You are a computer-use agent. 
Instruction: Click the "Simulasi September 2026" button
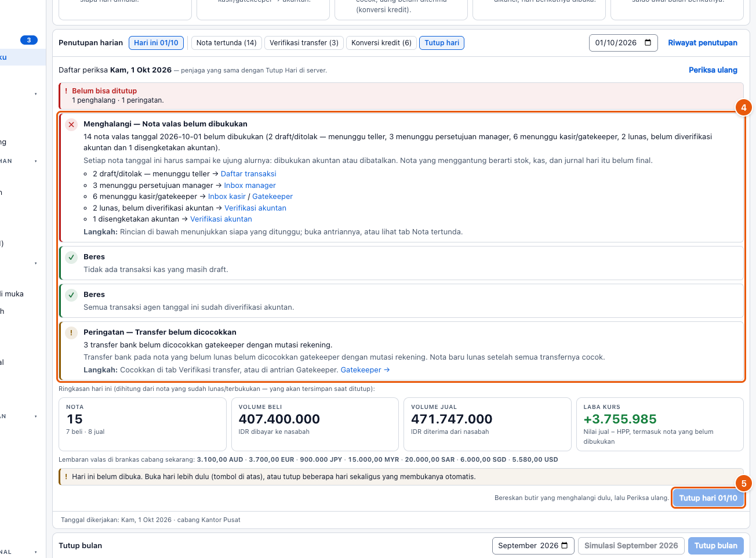pos(631,546)
